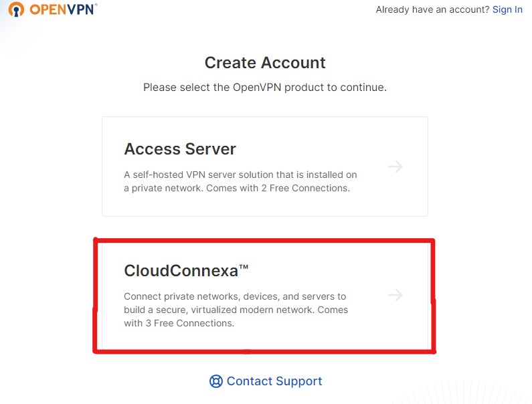Click the arrow on CloudConnexa card
Image resolution: width=532 pixels, height=404 pixels.
click(x=395, y=295)
